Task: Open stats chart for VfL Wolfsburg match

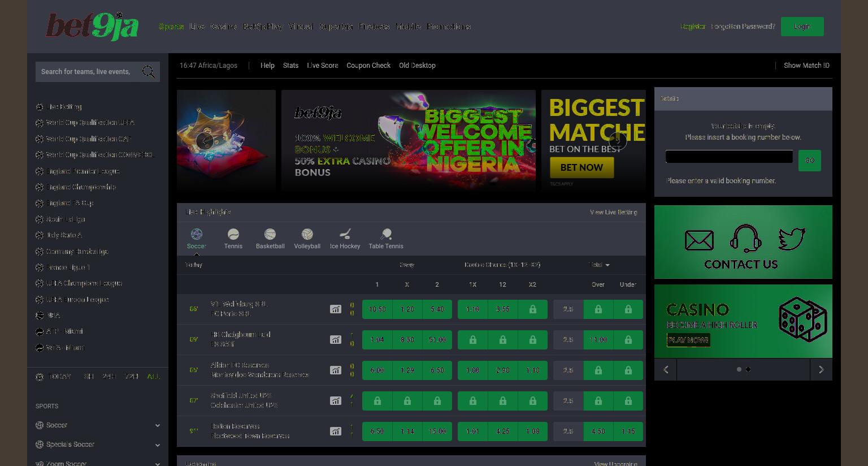Action: tap(336, 309)
